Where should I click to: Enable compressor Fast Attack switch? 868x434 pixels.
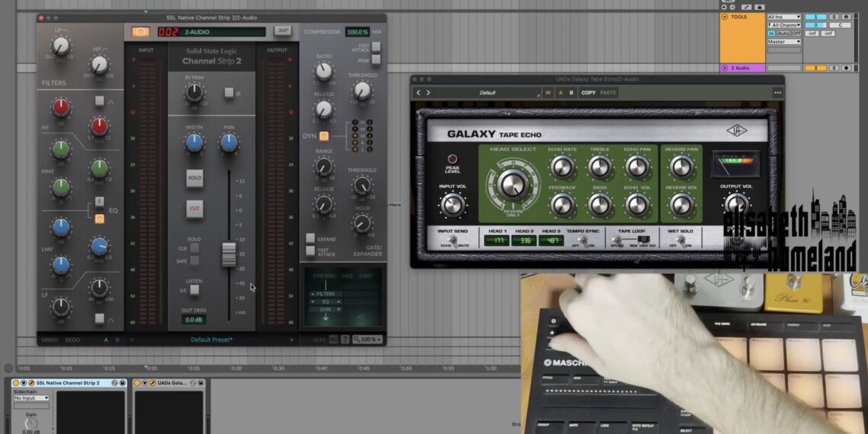(x=375, y=46)
